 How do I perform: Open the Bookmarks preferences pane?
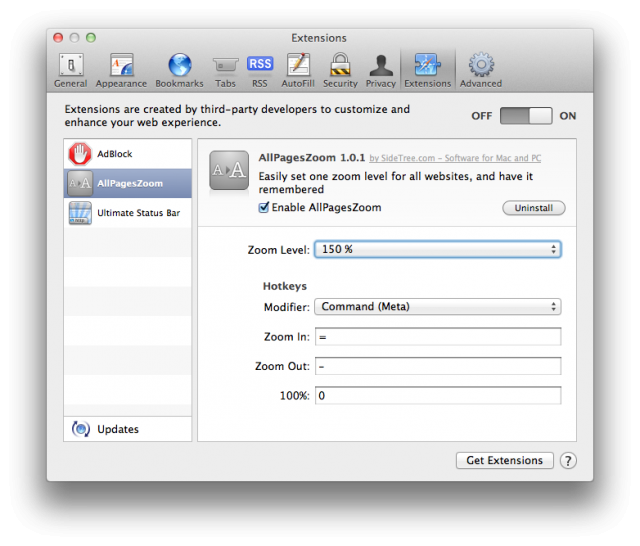179,70
